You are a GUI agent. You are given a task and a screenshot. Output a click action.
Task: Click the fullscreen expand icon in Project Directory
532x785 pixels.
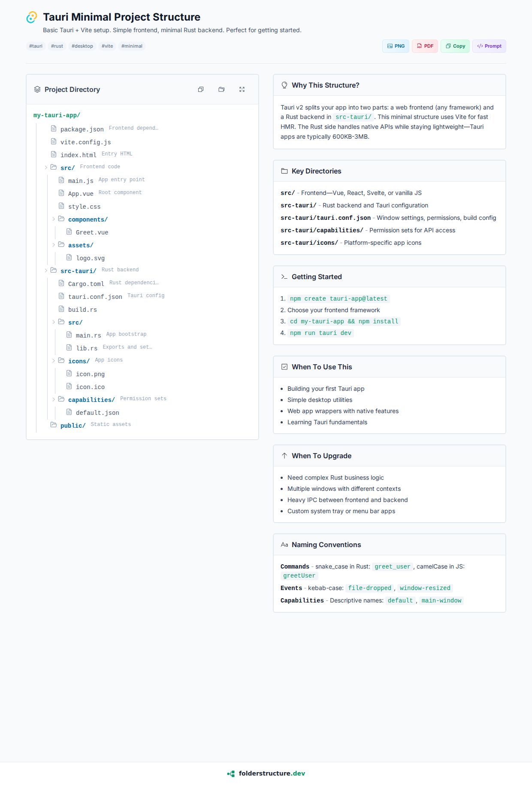coord(242,89)
